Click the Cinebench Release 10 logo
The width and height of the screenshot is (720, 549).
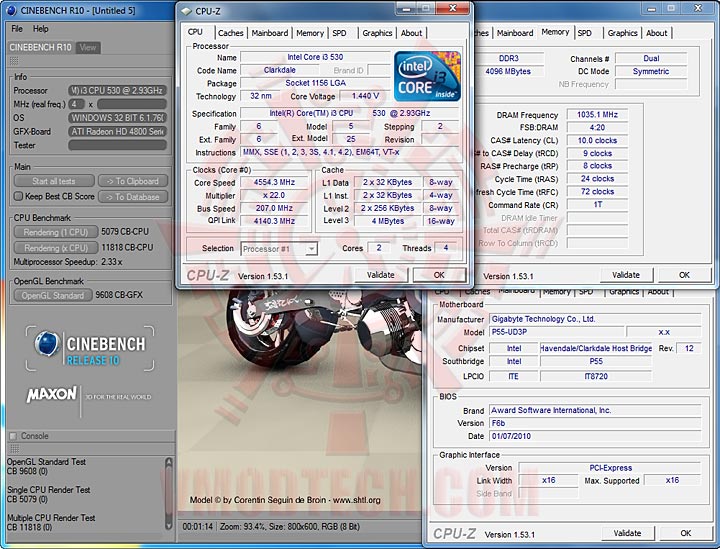88,348
